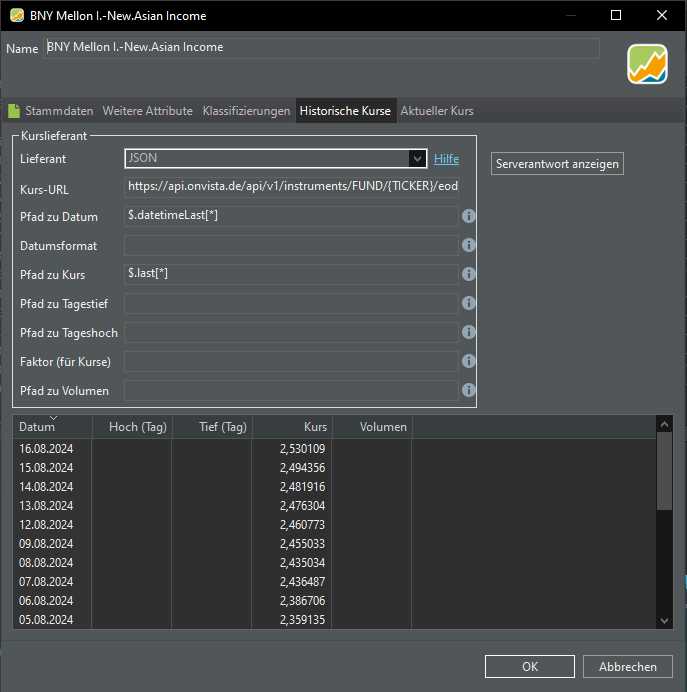The height and width of the screenshot is (692, 687).
Task: Switch to the Stammdaten tab
Action: [x=58, y=111]
